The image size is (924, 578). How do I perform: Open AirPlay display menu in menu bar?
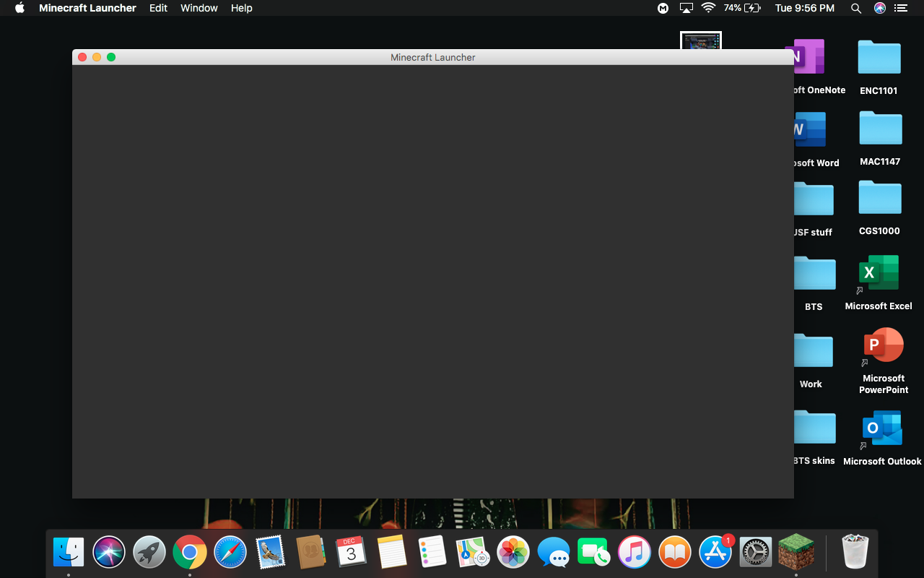click(x=686, y=8)
